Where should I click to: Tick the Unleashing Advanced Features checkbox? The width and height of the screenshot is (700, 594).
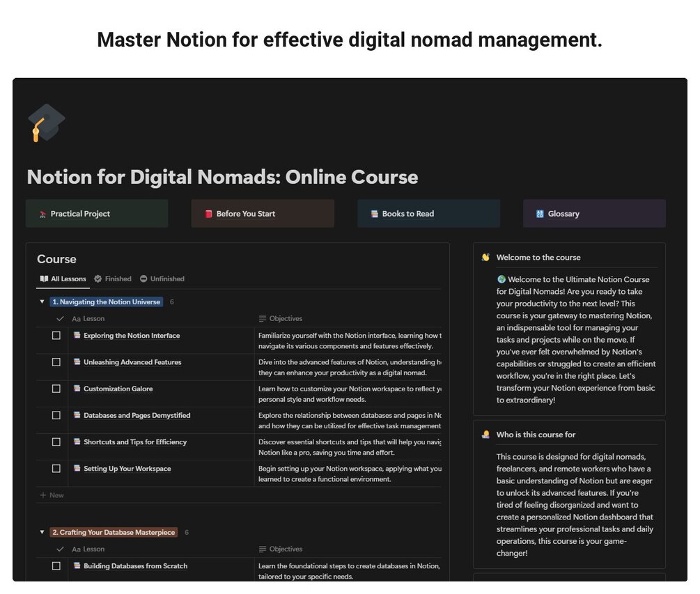click(56, 362)
